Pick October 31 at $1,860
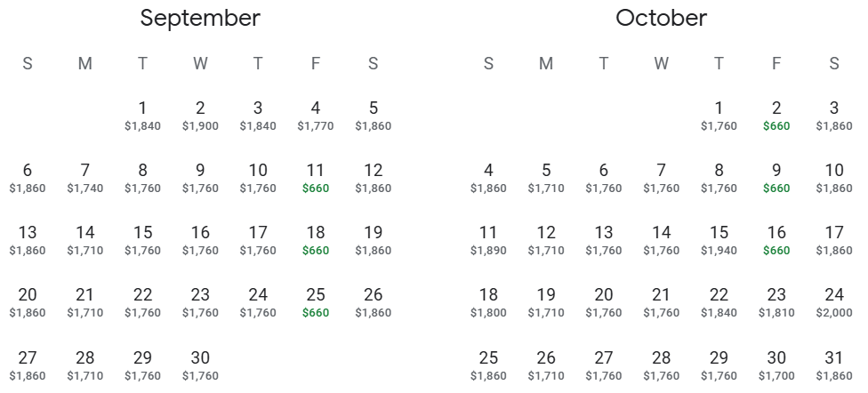Image resolution: width=868 pixels, height=393 pixels. 834,364
